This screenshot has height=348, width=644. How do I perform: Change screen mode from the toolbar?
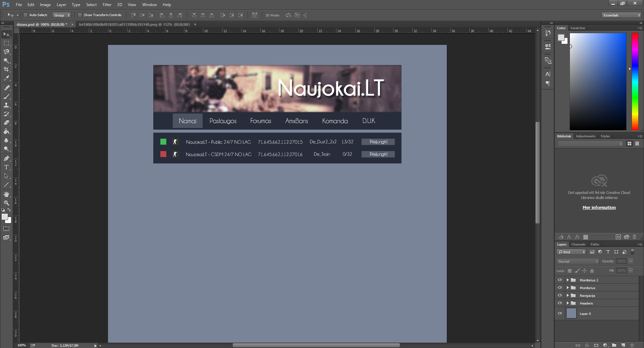point(6,237)
